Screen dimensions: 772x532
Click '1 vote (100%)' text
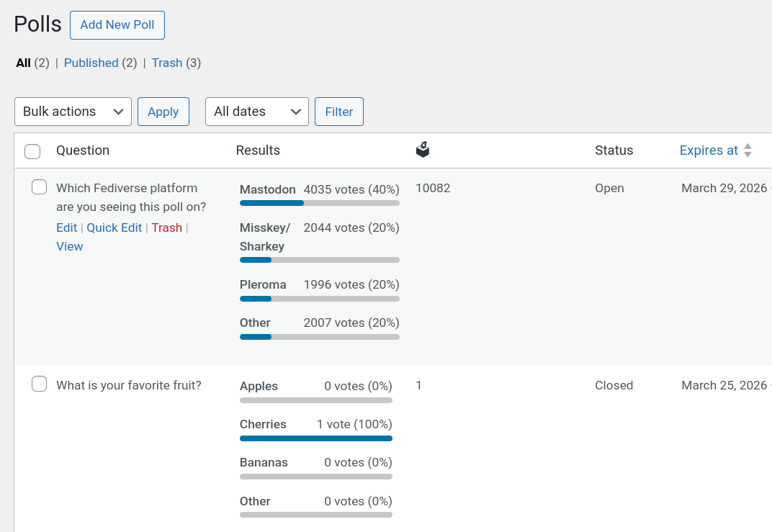point(354,424)
